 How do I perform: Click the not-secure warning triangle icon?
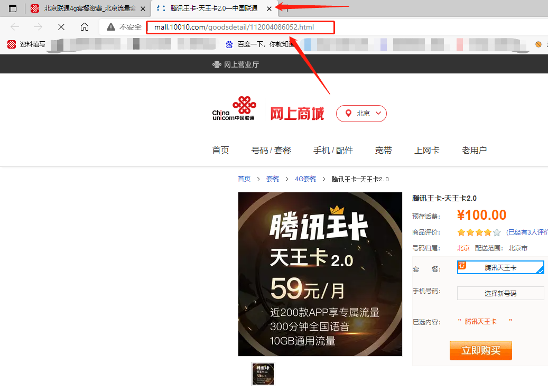111,27
